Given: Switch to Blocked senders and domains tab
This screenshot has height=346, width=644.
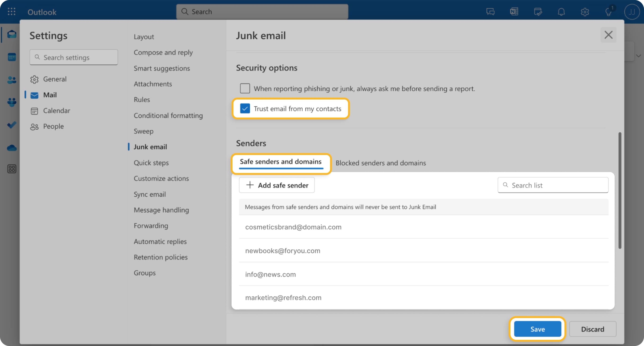Looking at the screenshot, I should (380, 163).
